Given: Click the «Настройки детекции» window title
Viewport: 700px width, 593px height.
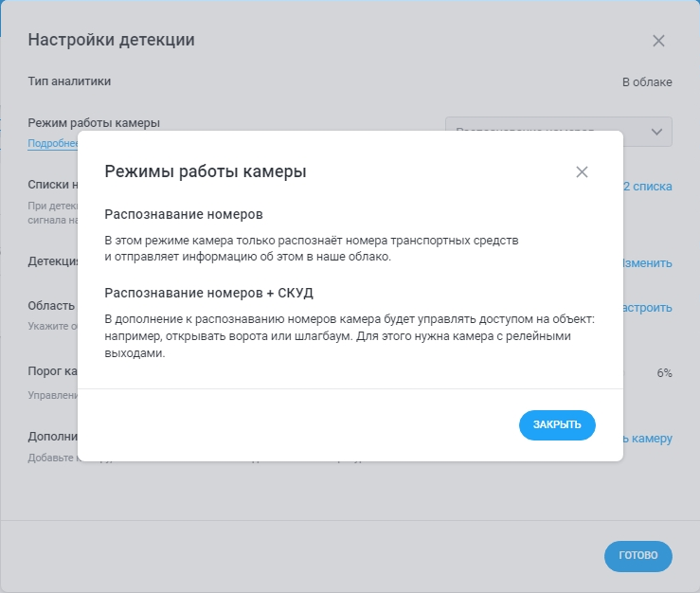Looking at the screenshot, I should point(111,40).
